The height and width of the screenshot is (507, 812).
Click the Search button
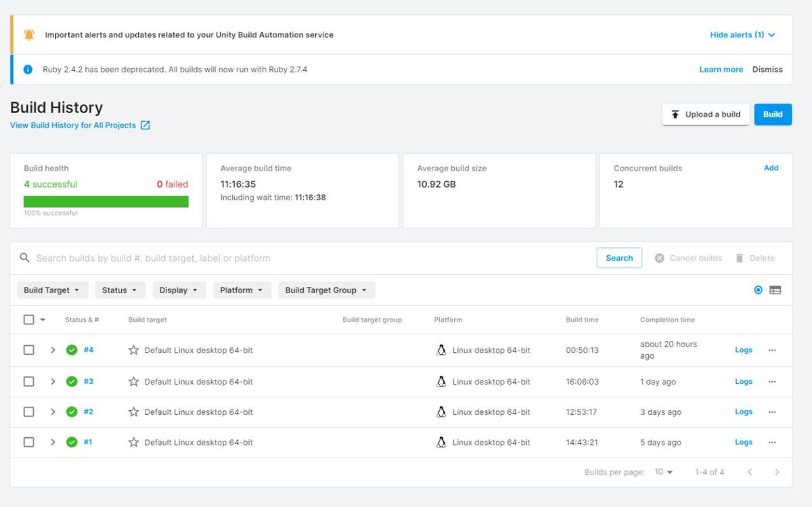click(619, 258)
